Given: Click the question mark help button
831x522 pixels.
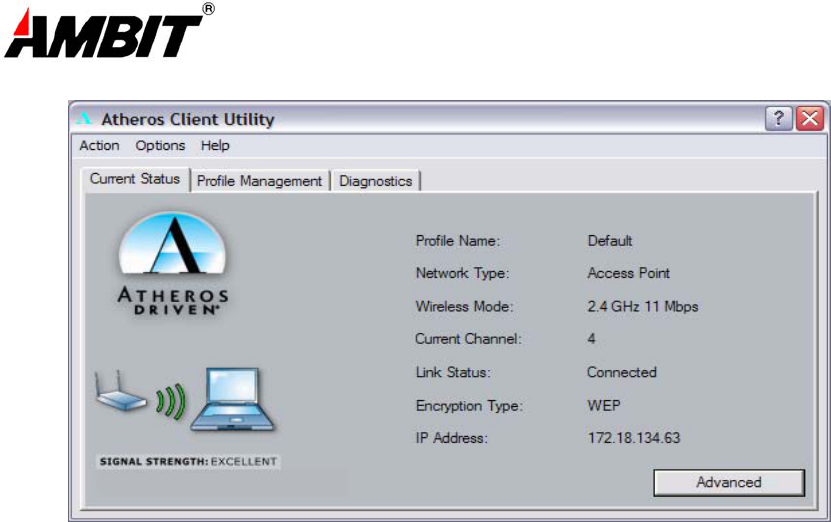Looking at the screenshot, I should [779, 118].
